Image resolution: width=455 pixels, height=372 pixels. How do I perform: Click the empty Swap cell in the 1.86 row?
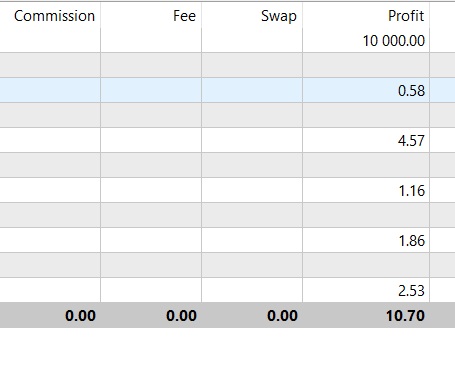click(252, 240)
